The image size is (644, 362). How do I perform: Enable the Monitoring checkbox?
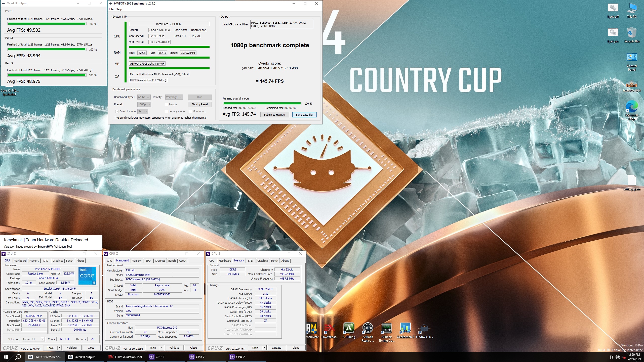coord(190,111)
